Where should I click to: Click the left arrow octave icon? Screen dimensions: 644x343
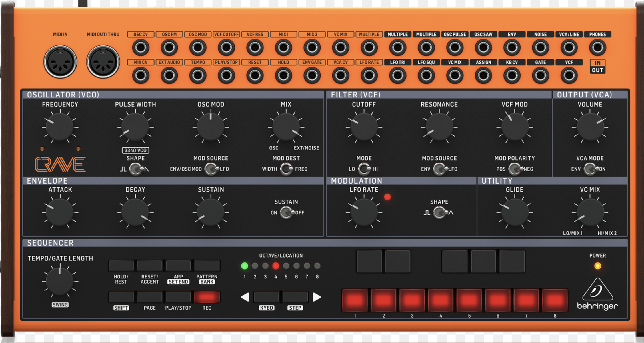tap(245, 297)
